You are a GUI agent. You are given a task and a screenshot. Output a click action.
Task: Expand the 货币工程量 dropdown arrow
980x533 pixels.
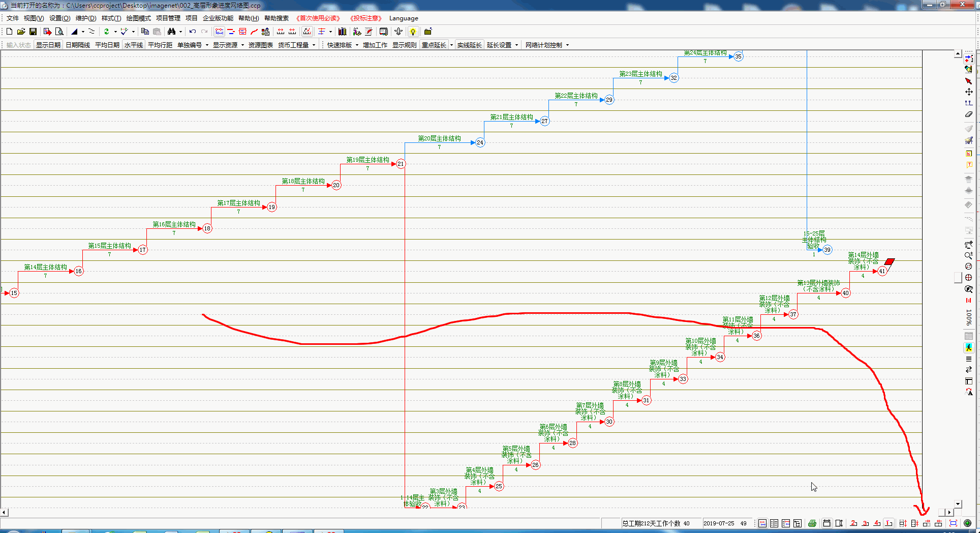coord(314,45)
